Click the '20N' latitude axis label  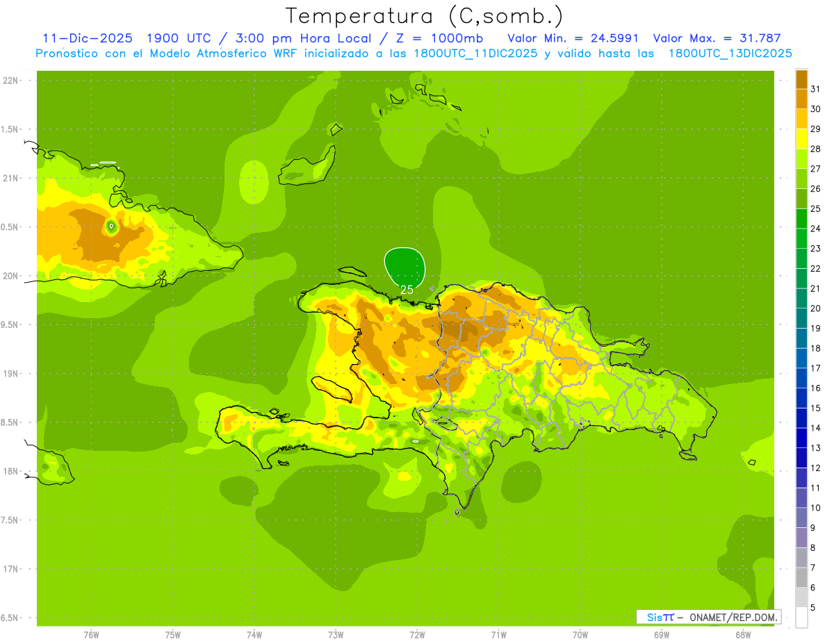point(10,276)
